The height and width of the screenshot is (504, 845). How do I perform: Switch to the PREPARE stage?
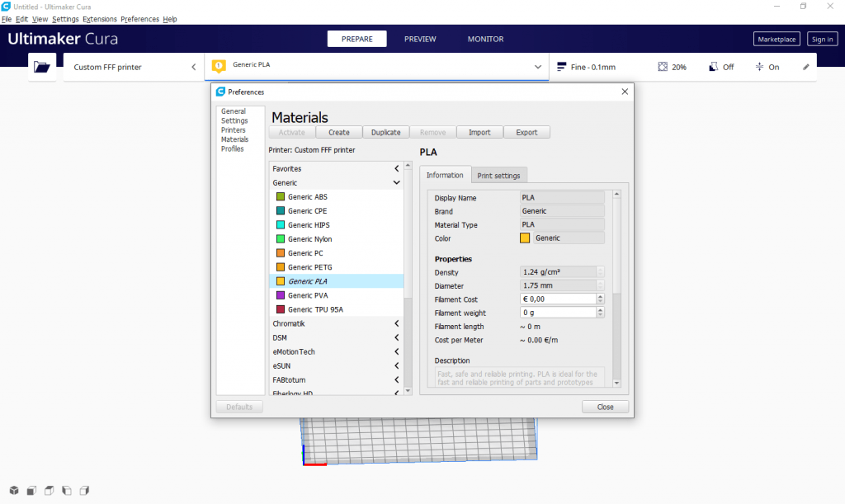[x=356, y=39]
